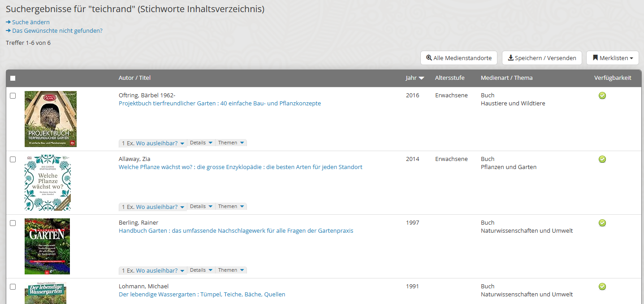Click availability status icon for Handbuch Garten
Screen dimensions: 644x304
(x=602, y=223)
